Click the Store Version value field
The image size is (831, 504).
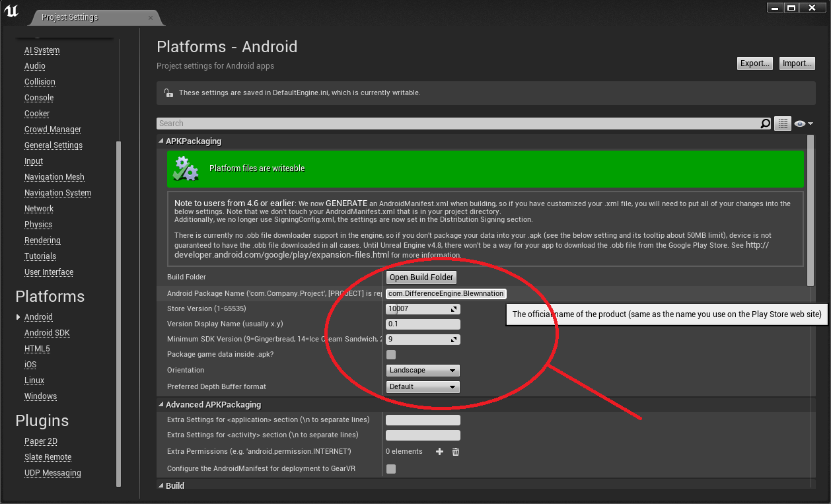click(x=423, y=309)
